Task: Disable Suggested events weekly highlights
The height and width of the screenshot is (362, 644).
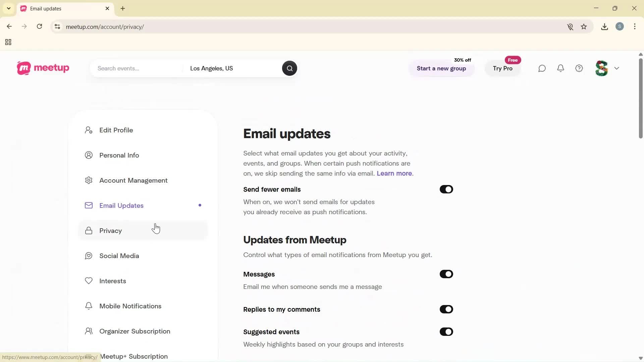Action: [x=446, y=331]
